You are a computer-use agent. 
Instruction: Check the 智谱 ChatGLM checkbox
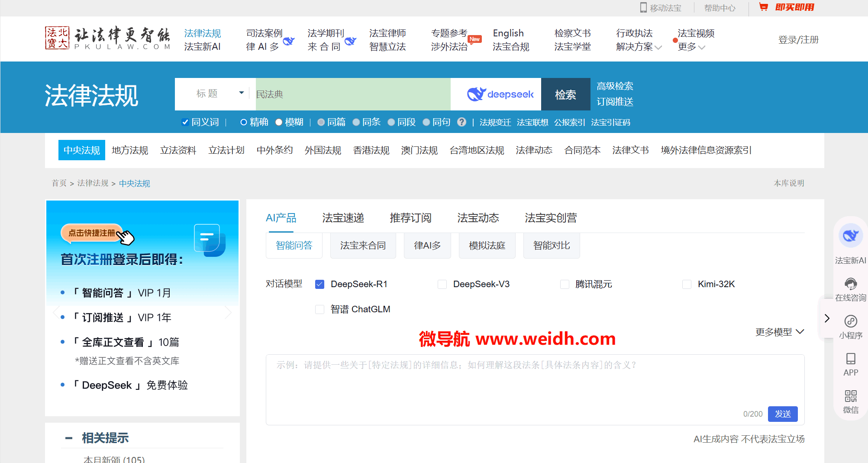(319, 309)
